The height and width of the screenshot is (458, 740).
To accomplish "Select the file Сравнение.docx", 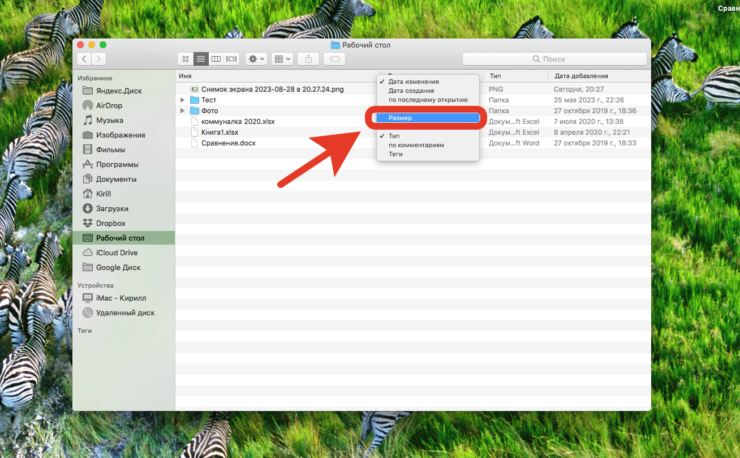I will click(227, 143).
